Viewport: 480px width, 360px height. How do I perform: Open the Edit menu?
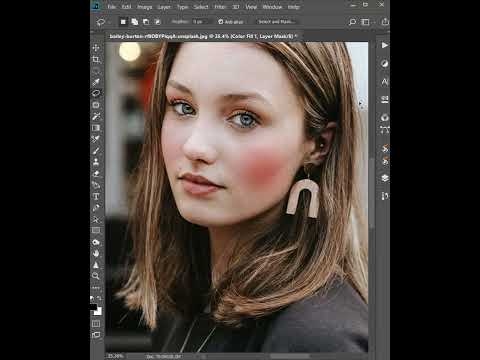click(126, 7)
